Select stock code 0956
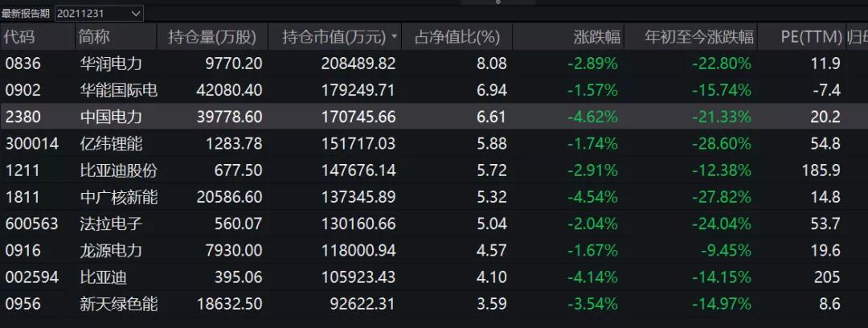Viewport: 868px width, 328px height. [x=23, y=304]
